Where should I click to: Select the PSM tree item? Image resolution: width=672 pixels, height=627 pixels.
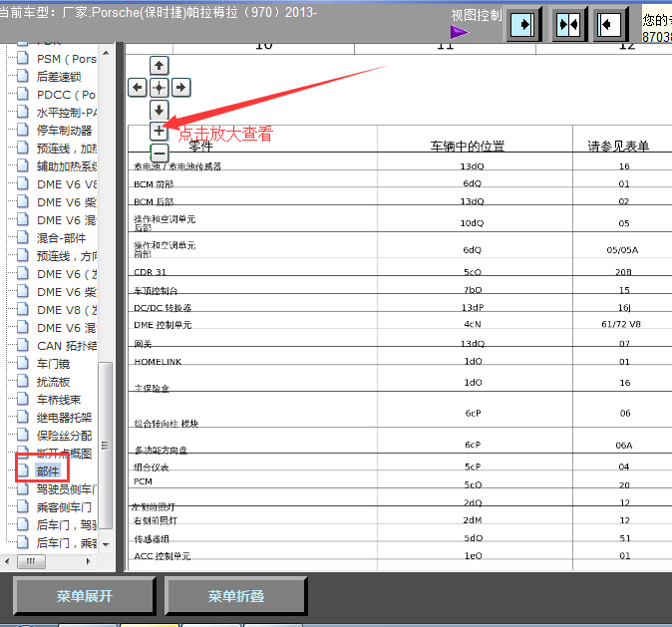point(67,59)
